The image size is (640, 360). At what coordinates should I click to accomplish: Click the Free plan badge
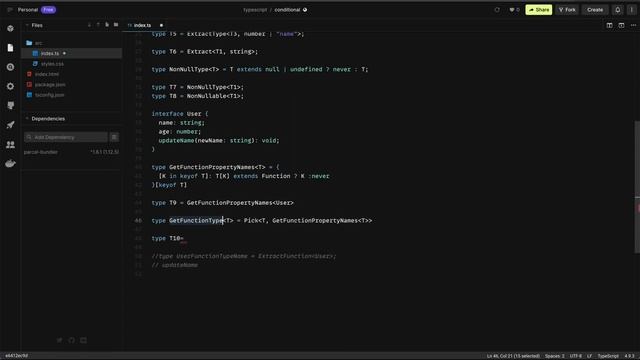coord(48,10)
